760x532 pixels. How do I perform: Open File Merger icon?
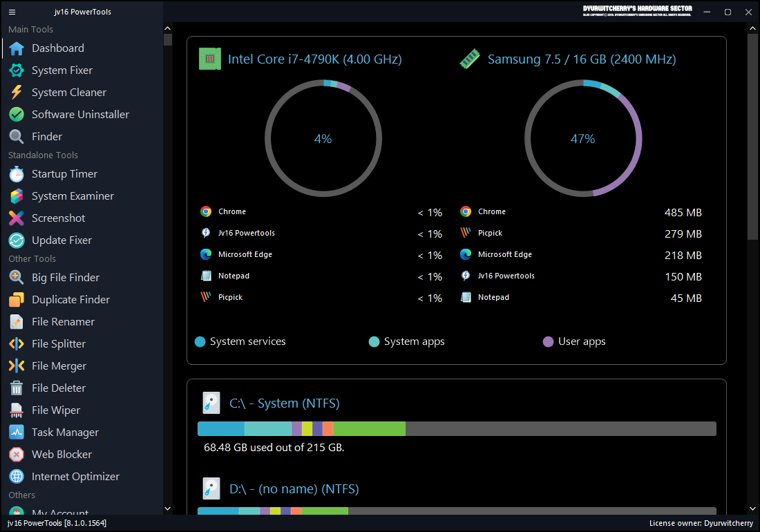[17, 365]
